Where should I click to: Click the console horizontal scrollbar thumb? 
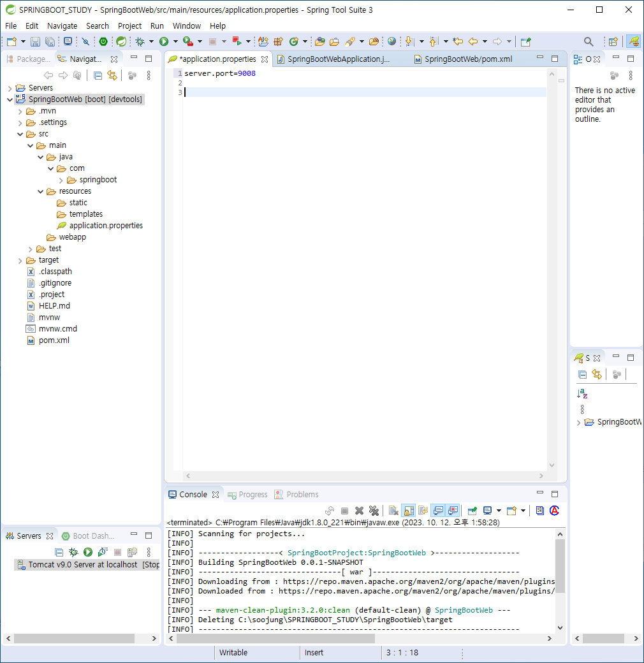[x=275, y=639]
